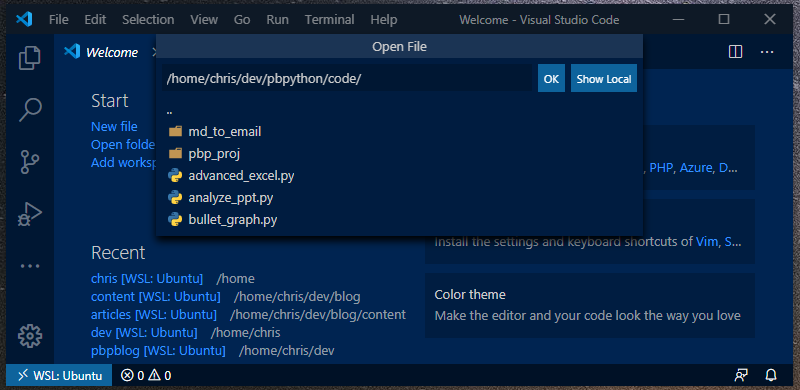The width and height of the screenshot is (800, 390).
Task: Open the Run and Debug view
Action: tap(30, 214)
